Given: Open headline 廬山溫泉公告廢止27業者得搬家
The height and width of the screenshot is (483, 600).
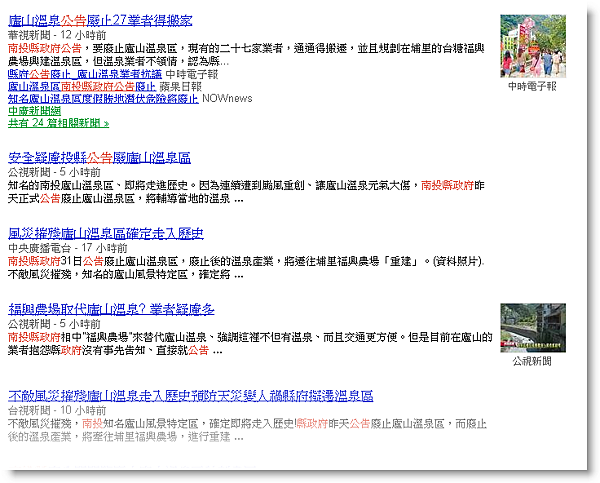Looking at the screenshot, I should click(x=100, y=21).
